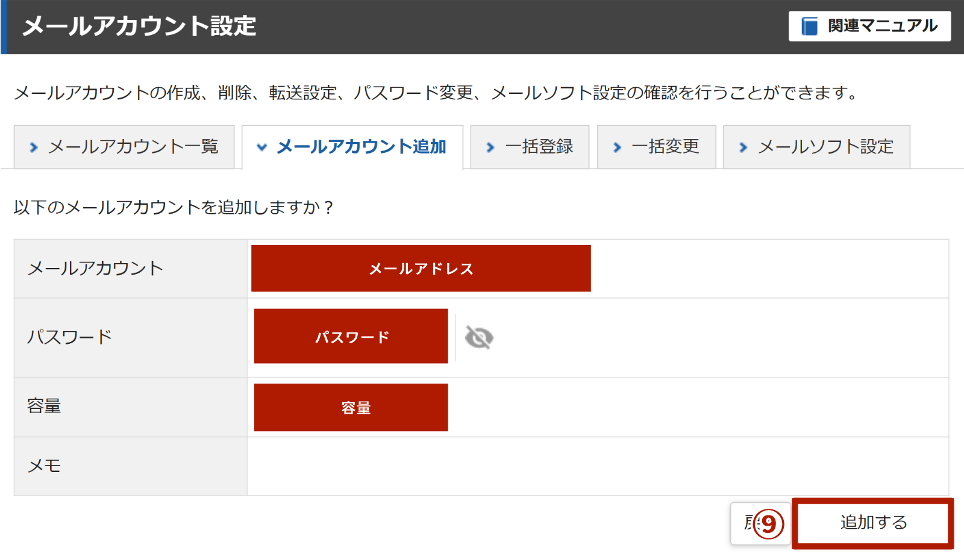The image size is (964, 560).
Task: Click the arrow icon before メールソフト設定
Action: (x=743, y=148)
